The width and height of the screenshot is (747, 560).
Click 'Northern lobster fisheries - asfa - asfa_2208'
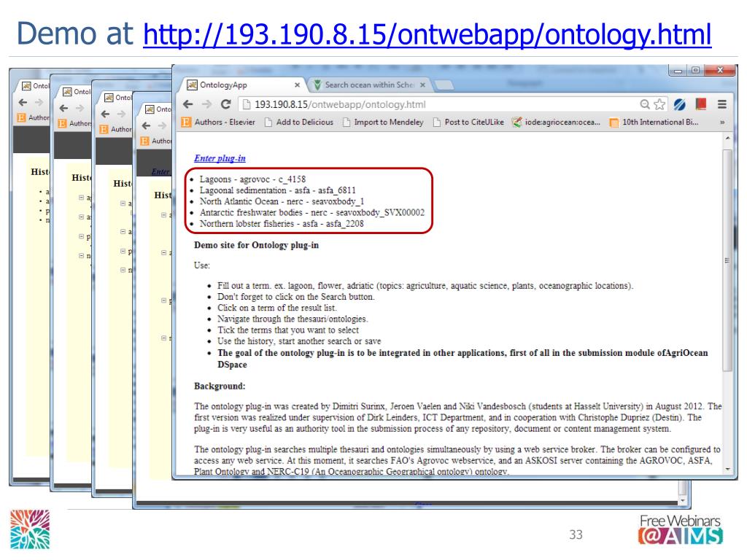pos(282,224)
